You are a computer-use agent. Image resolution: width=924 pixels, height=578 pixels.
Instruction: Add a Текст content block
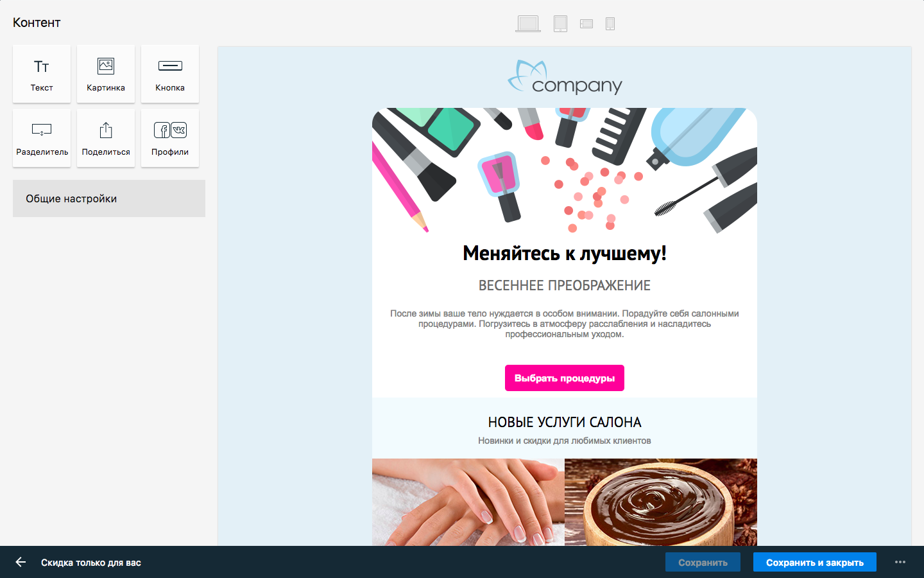[x=42, y=74]
